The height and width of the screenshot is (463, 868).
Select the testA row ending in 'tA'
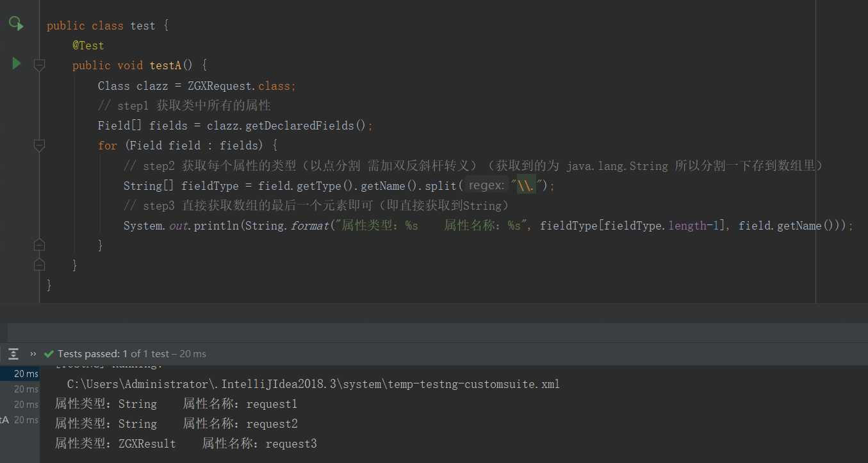click(20, 420)
